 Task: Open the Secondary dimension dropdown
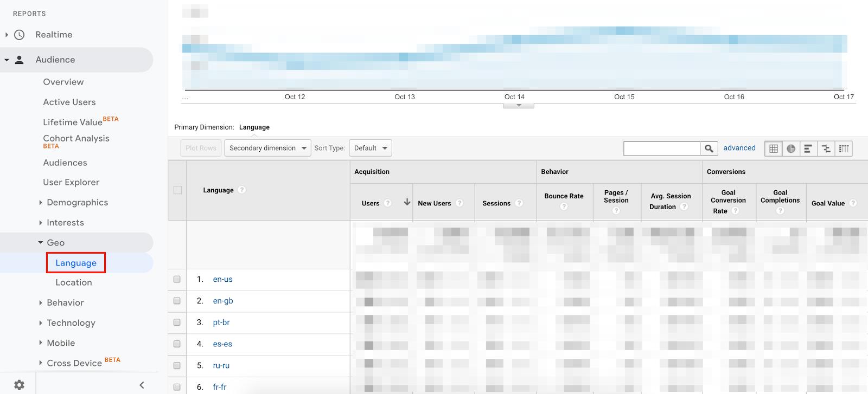(x=267, y=148)
